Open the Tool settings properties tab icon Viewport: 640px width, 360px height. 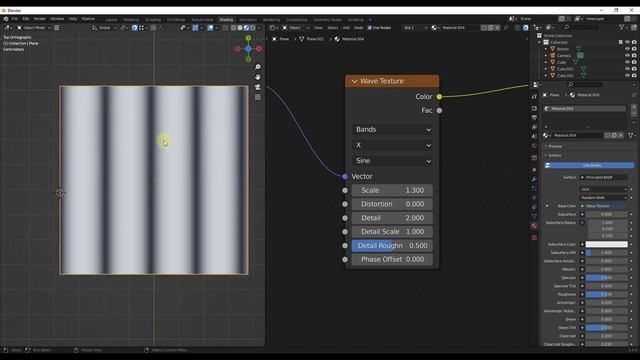[534, 96]
